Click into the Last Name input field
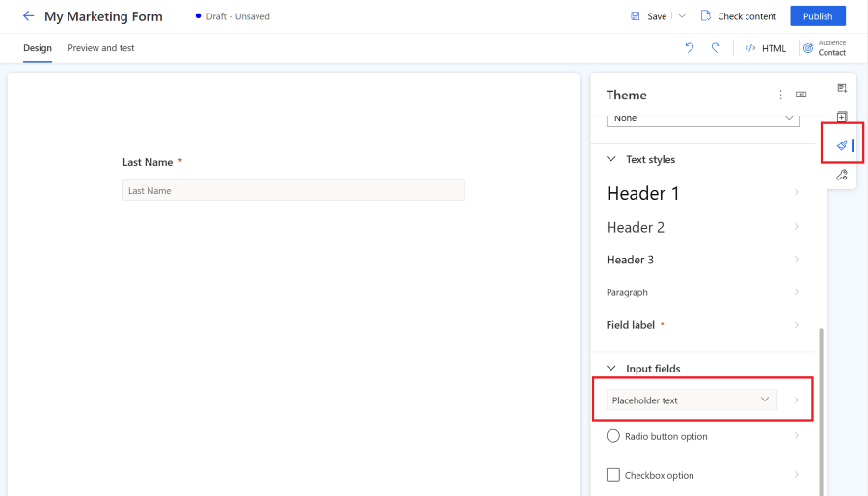 [293, 191]
